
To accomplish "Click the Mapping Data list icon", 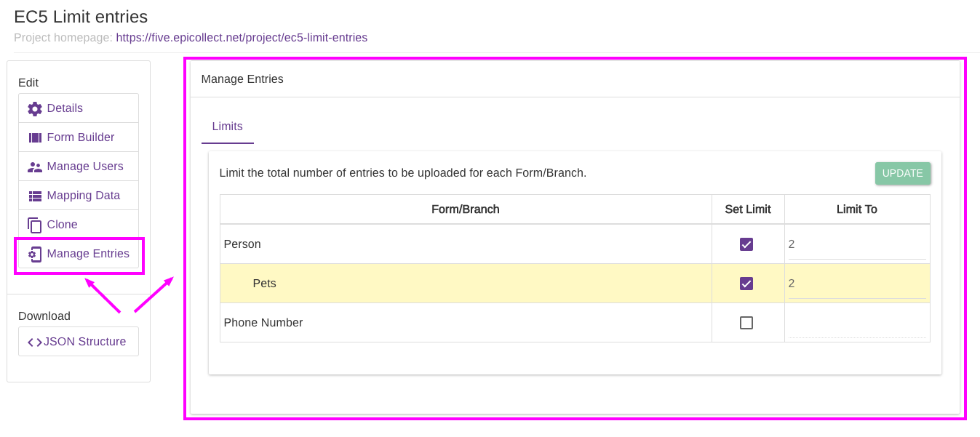I will tap(35, 196).
